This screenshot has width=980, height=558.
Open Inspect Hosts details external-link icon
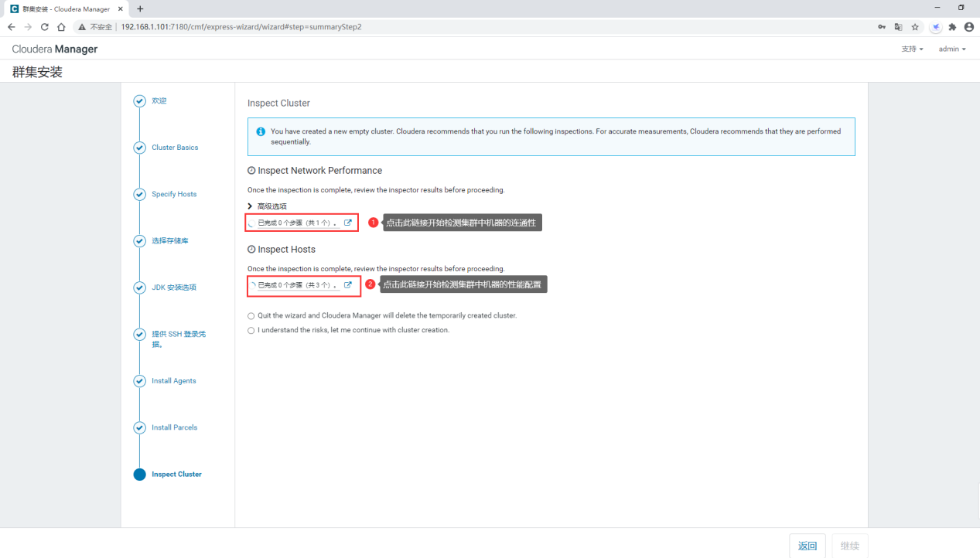pyautogui.click(x=348, y=284)
